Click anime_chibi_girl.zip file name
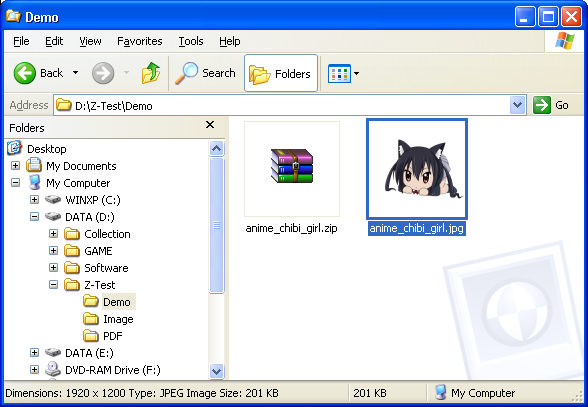 [x=291, y=228]
